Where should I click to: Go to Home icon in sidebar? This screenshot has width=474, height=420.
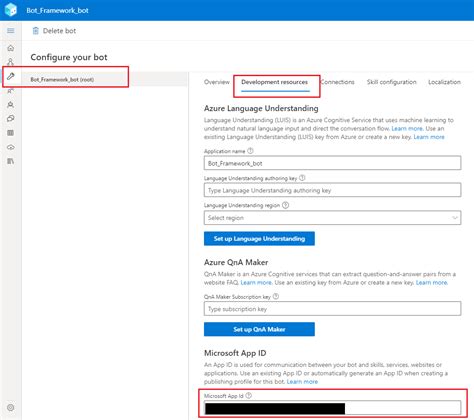(x=11, y=48)
